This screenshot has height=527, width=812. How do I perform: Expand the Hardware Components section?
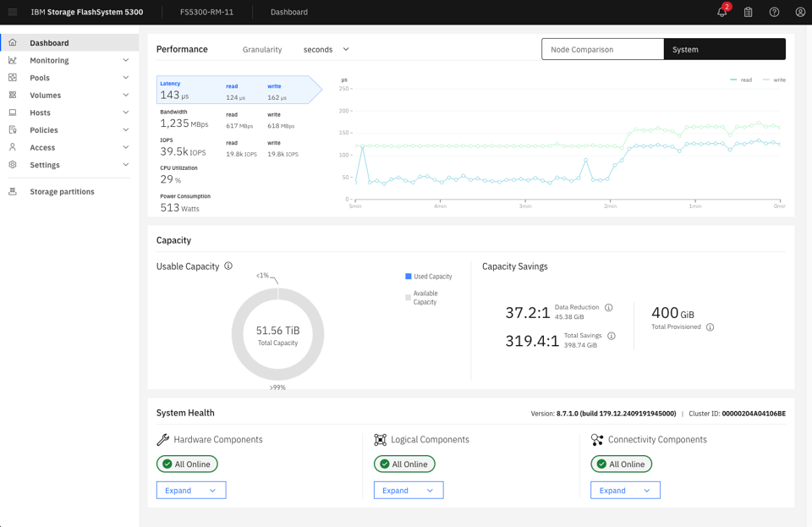click(191, 491)
